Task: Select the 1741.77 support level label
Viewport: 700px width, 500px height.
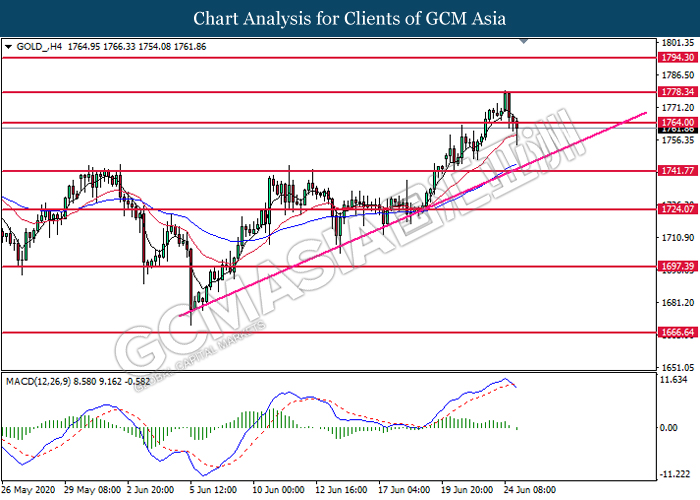Action: click(678, 171)
